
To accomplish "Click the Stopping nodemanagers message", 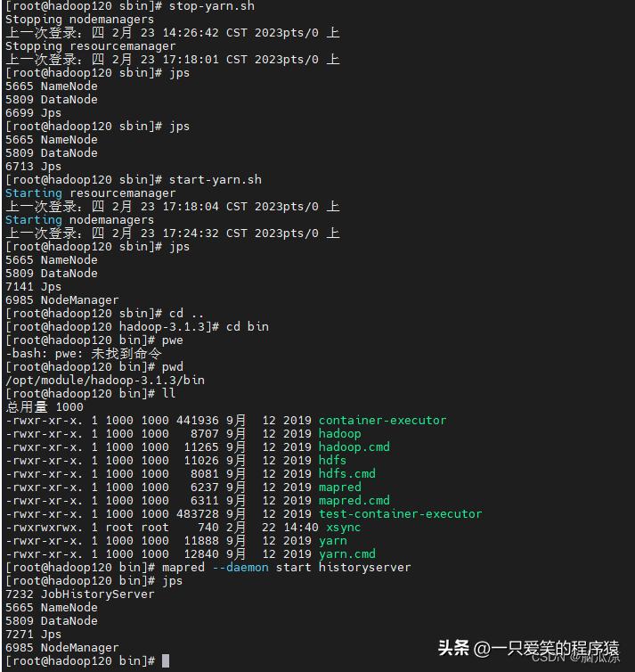I will tap(79, 20).
